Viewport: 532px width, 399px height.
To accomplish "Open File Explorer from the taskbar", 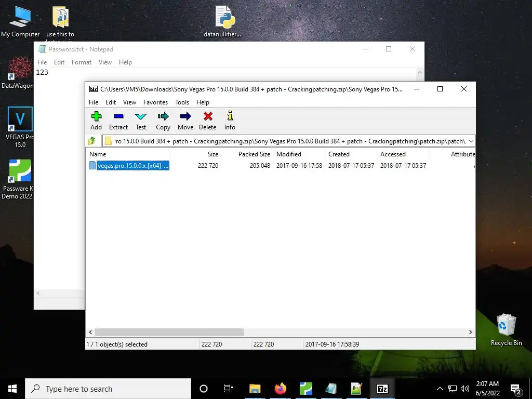I will (x=255, y=389).
